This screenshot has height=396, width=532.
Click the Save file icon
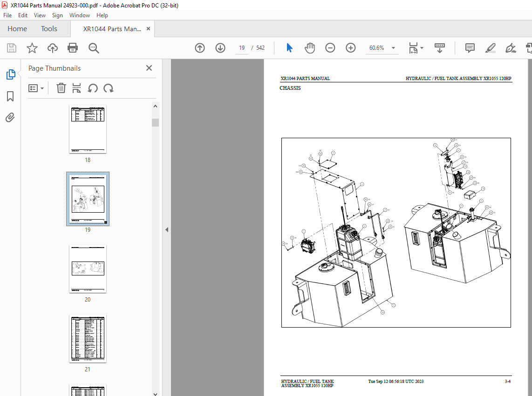pyautogui.click(x=12, y=48)
